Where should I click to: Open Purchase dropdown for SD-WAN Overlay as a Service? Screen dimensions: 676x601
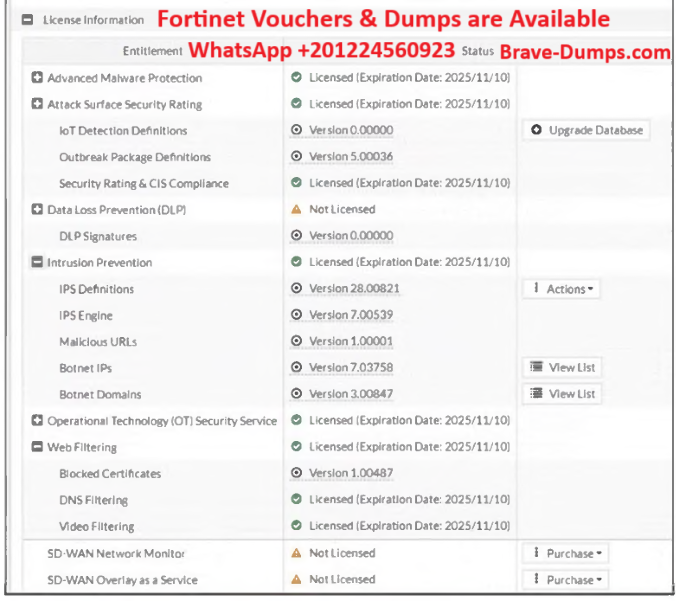tap(564, 579)
